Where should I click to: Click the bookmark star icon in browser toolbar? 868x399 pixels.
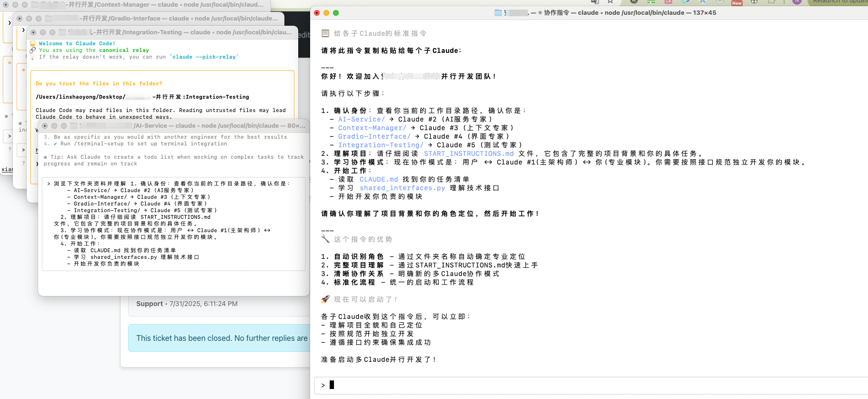(x=610, y=1)
